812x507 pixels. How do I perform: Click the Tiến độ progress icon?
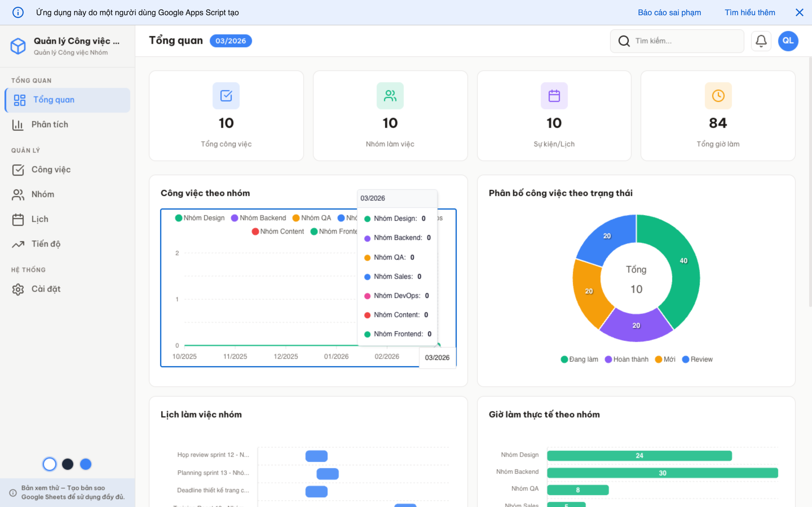[18, 244]
